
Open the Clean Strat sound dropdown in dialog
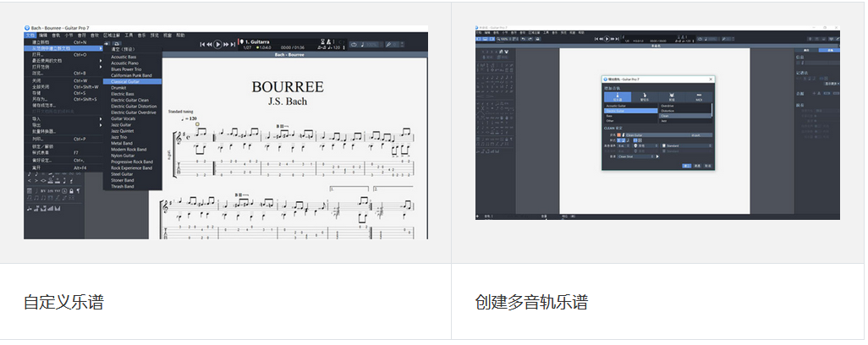point(635,156)
